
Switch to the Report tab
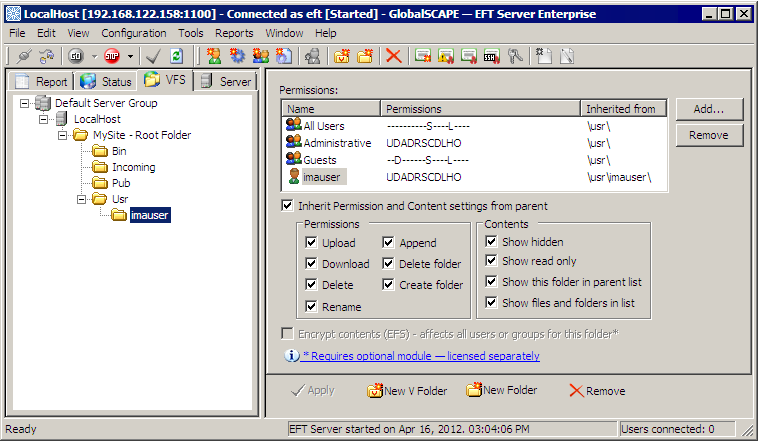click(42, 81)
